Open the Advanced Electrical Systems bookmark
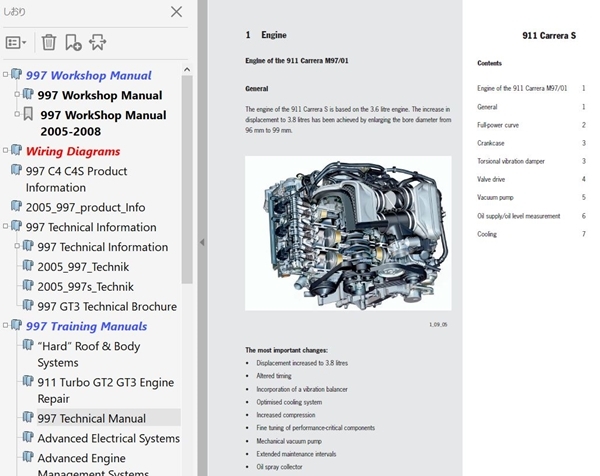The width and height of the screenshot is (600, 476). 109,439
